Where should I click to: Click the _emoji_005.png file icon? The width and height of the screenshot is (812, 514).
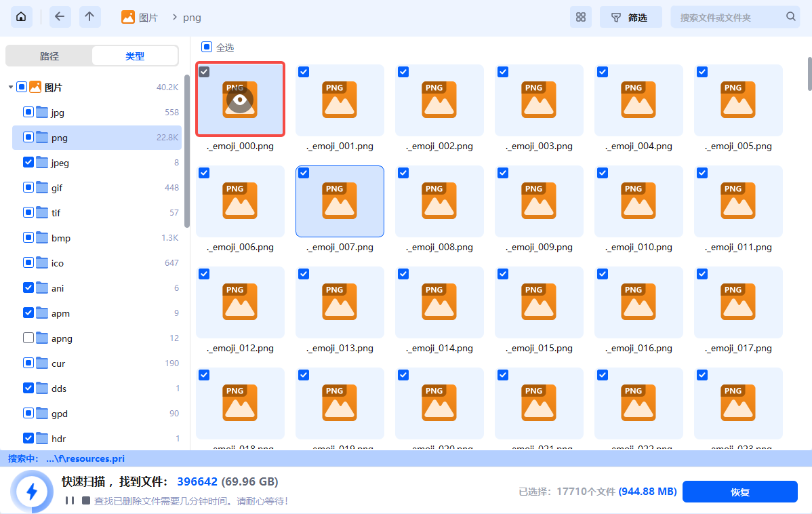click(738, 100)
